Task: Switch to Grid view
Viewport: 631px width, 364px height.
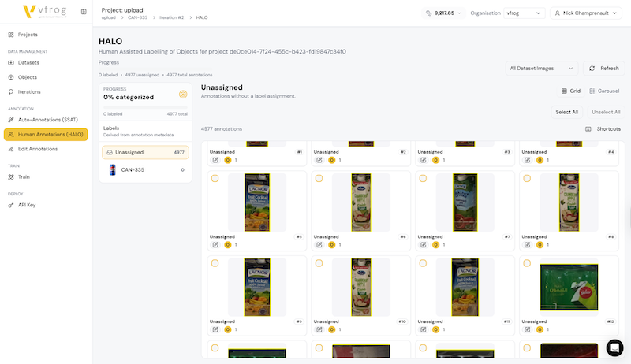Action: tap(570, 91)
